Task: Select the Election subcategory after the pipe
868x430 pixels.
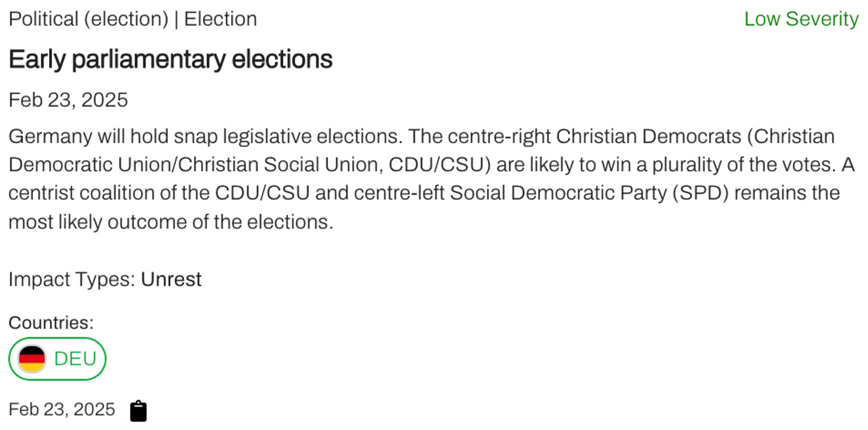Action: pyautogui.click(x=220, y=19)
